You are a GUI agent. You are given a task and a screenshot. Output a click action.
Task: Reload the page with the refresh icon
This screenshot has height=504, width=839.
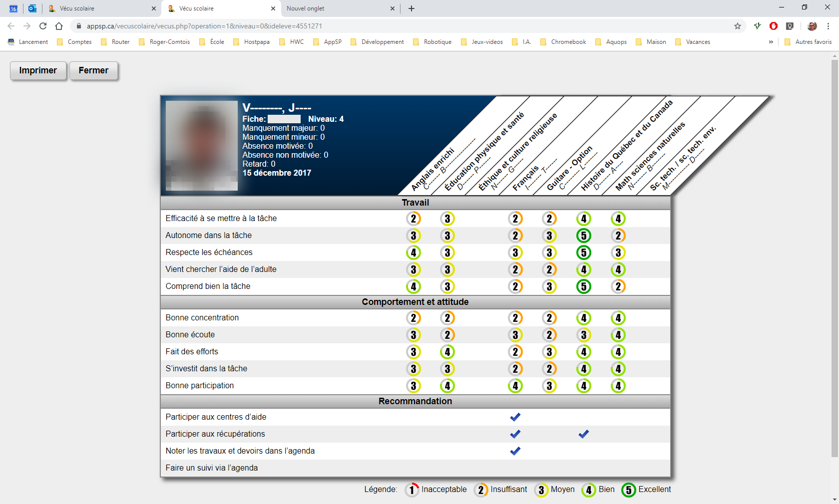pyautogui.click(x=43, y=26)
